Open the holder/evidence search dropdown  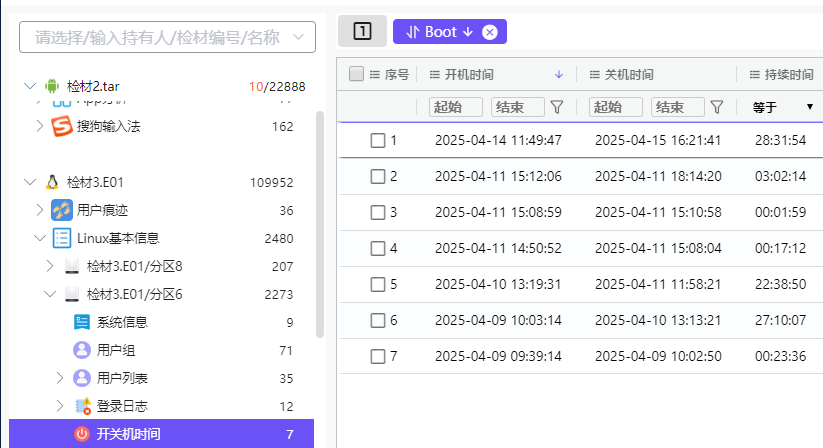pos(167,37)
